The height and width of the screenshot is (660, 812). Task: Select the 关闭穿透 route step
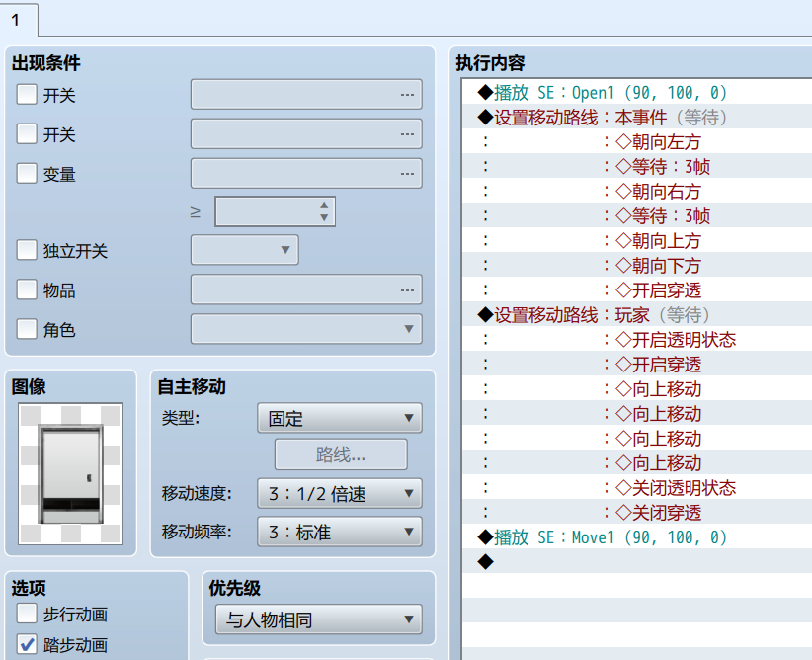[x=637, y=513]
